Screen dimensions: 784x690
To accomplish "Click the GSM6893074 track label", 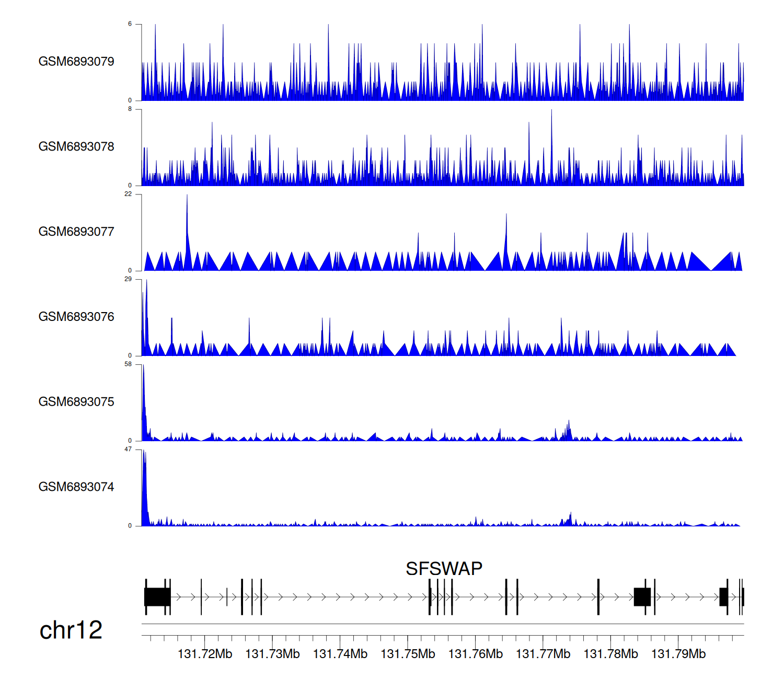I will click(x=76, y=487).
